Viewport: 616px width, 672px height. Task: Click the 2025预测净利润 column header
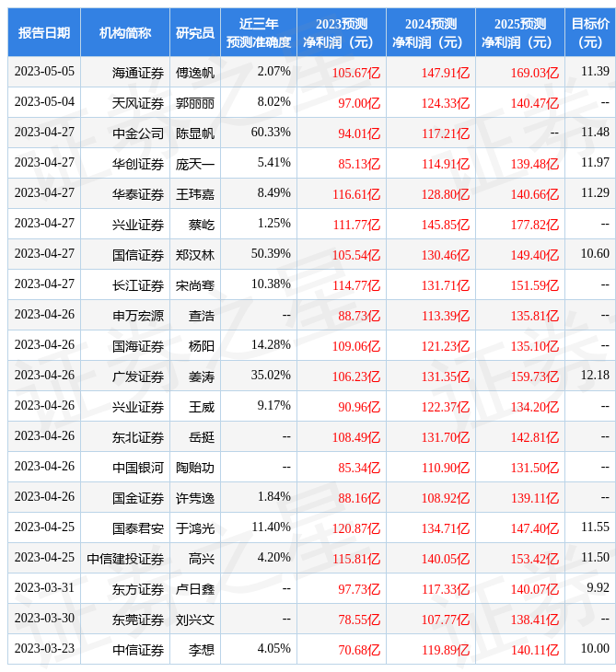click(x=520, y=32)
